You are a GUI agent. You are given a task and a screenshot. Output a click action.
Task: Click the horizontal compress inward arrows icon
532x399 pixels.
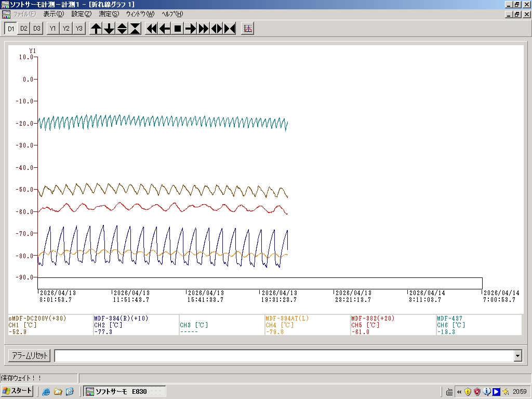click(x=230, y=29)
